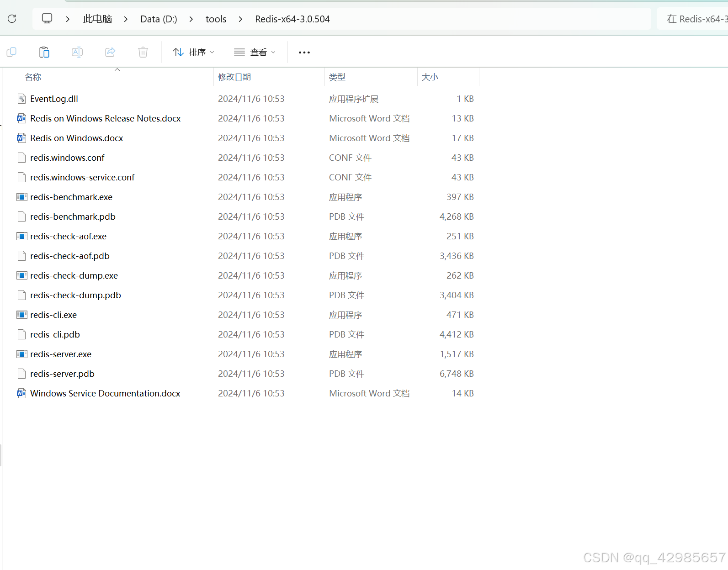Expand the chevron before 此电脑 in breadcrumb

point(68,19)
